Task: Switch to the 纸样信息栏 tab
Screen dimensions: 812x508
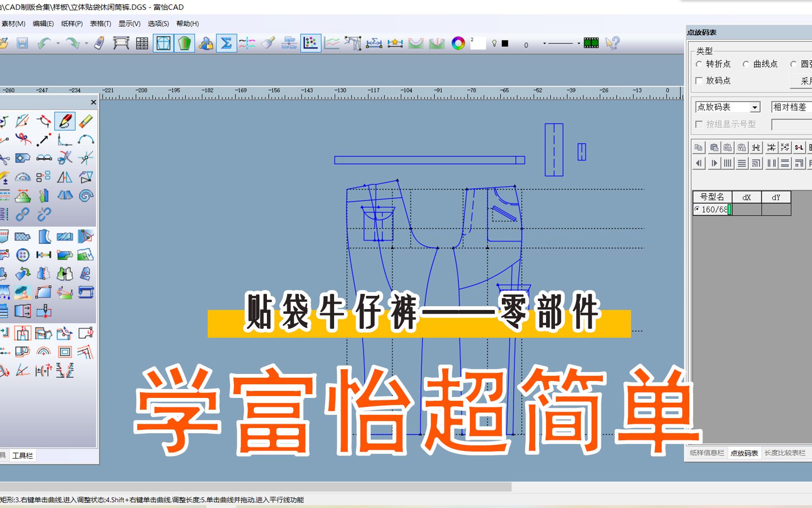Action: tap(707, 453)
